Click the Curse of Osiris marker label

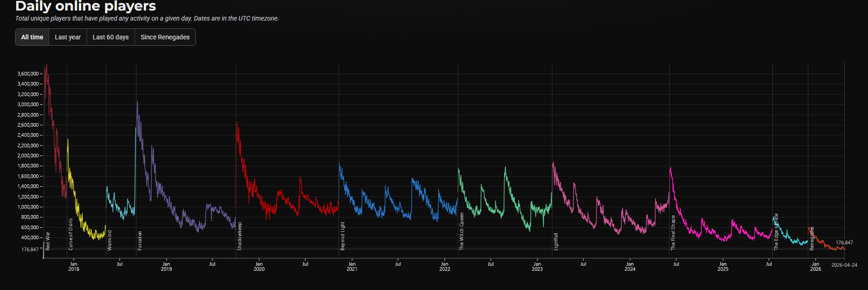tap(71, 234)
